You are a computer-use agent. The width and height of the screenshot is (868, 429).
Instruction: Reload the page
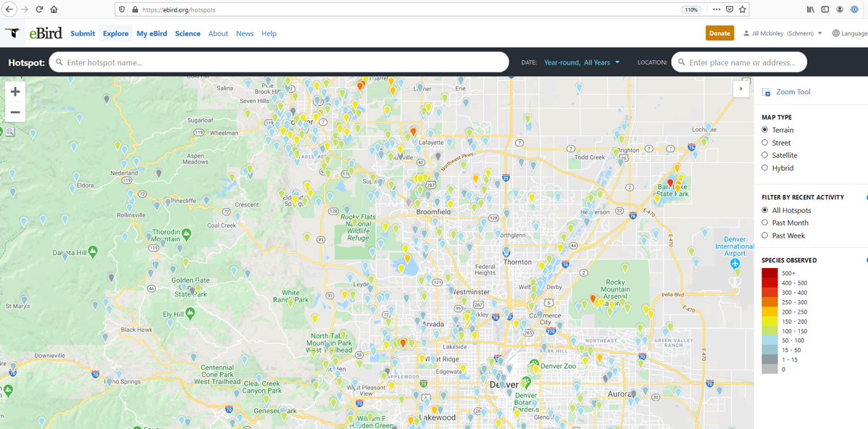pyautogui.click(x=39, y=9)
